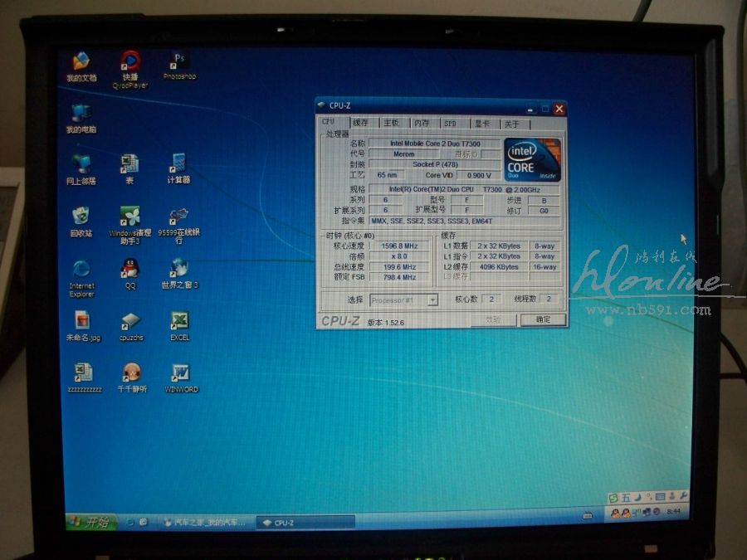Open the soft keyboard icon on the IME bar

click(661, 497)
